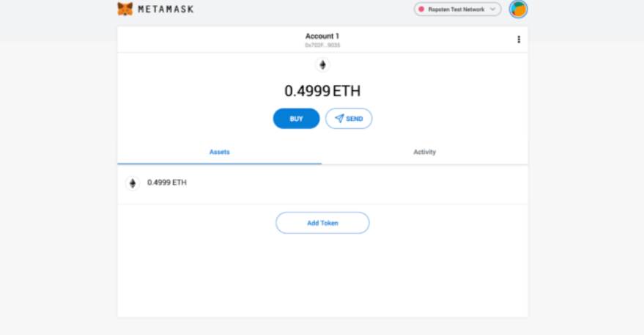The height and width of the screenshot is (335, 644).
Task: Click the chevron arrow in network selector
Action: click(492, 10)
